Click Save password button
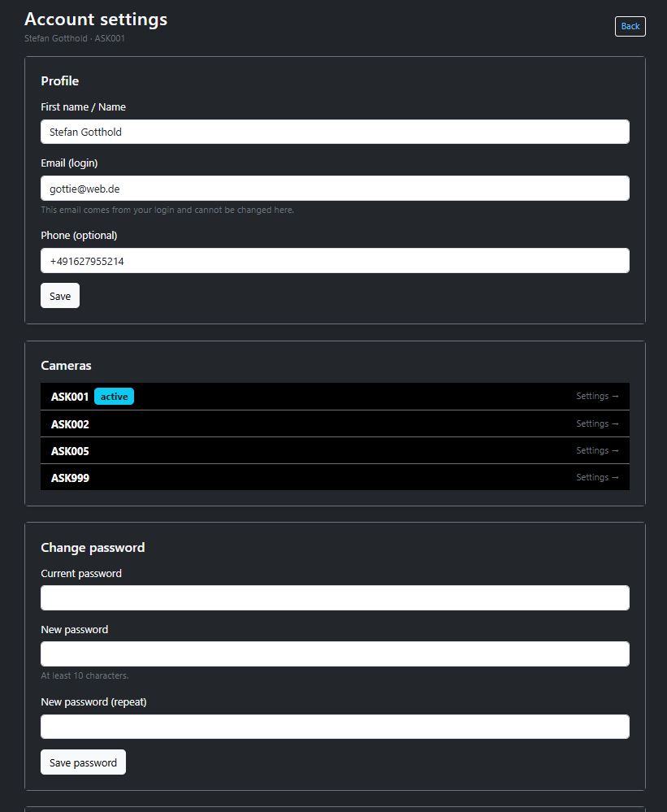 (x=83, y=762)
